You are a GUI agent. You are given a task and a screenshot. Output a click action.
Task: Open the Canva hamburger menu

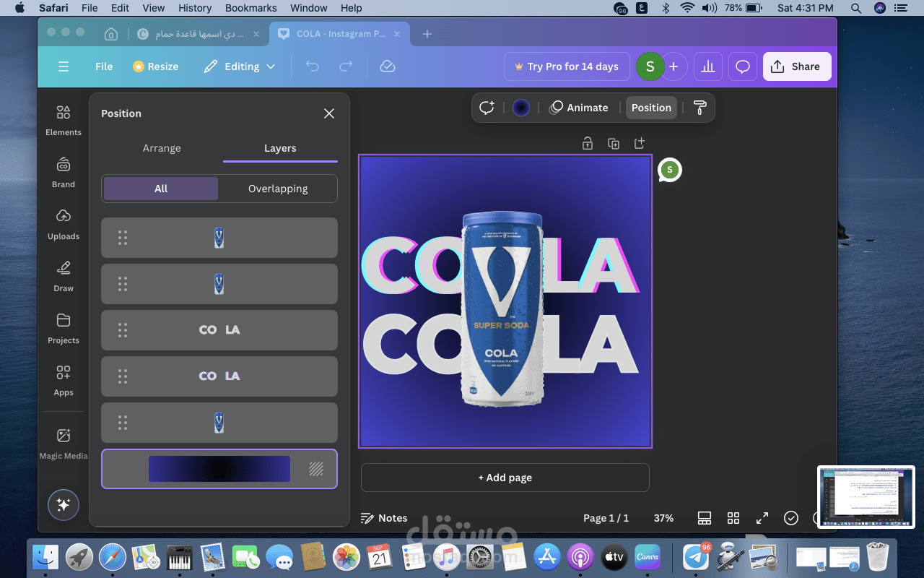pyautogui.click(x=64, y=66)
